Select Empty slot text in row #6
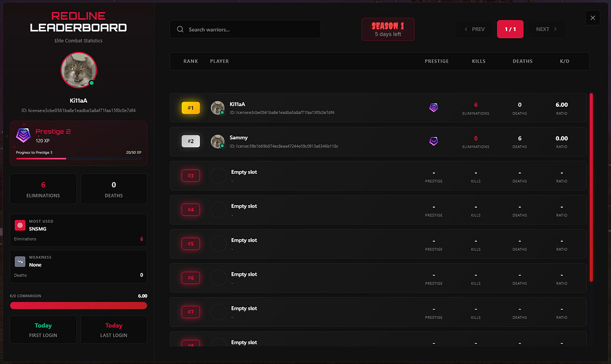 (x=244, y=274)
